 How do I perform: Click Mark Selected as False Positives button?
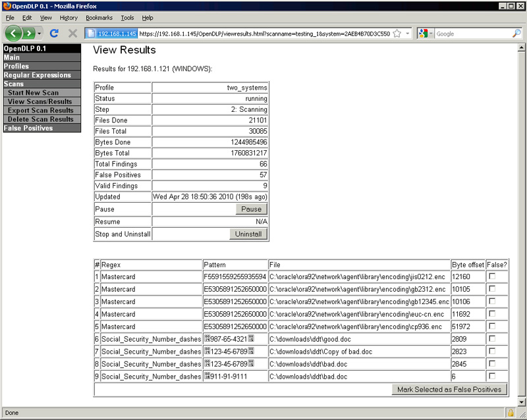[449, 390]
